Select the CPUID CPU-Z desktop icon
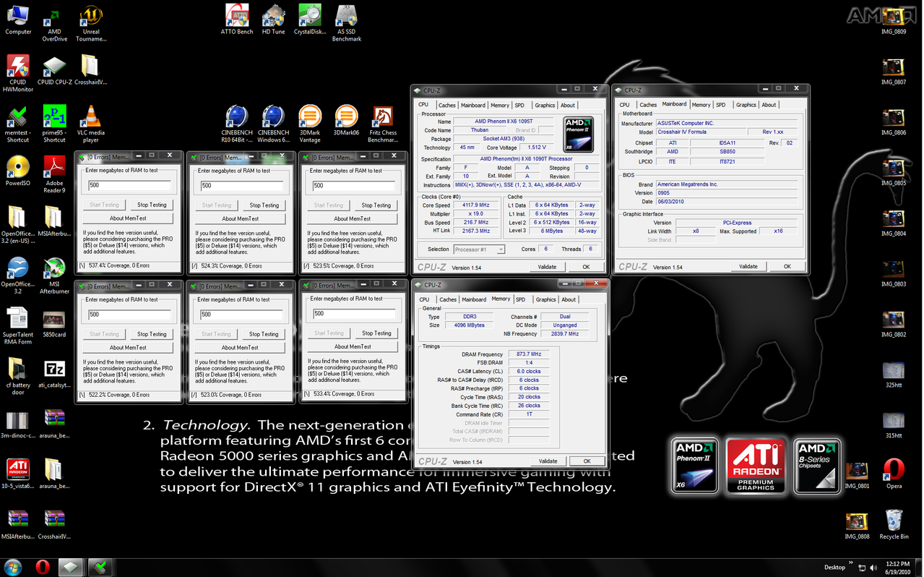The image size is (924, 577). click(55, 70)
